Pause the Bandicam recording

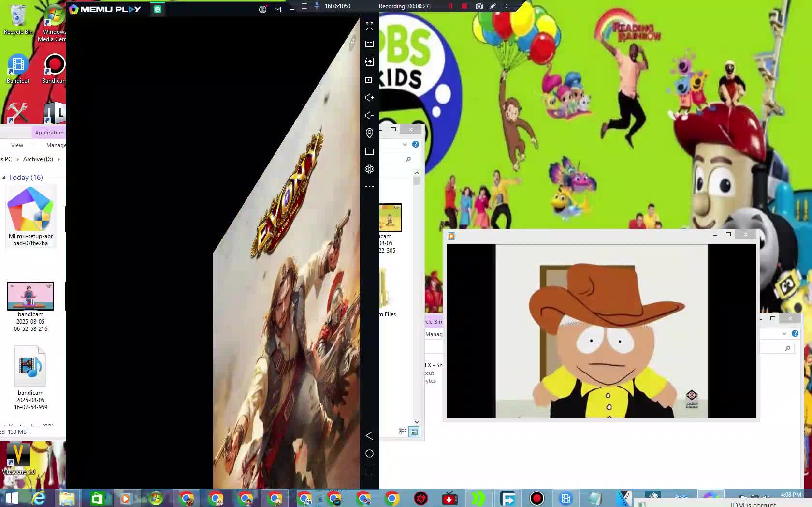(x=450, y=6)
